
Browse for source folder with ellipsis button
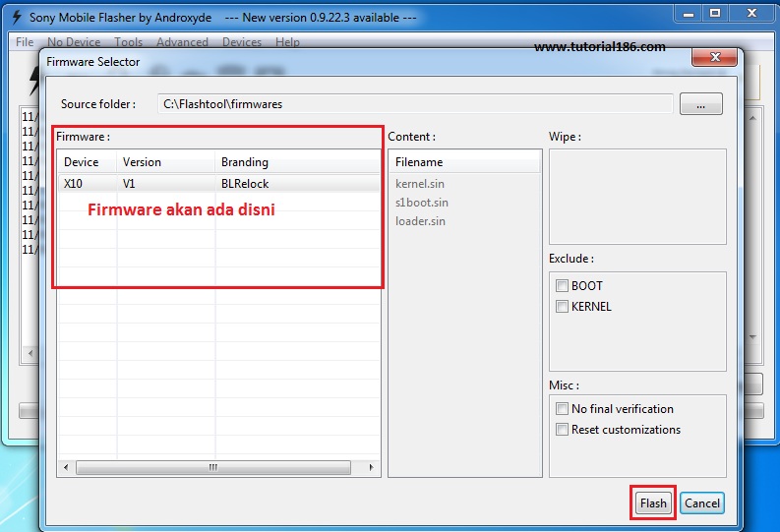click(x=701, y=104)
